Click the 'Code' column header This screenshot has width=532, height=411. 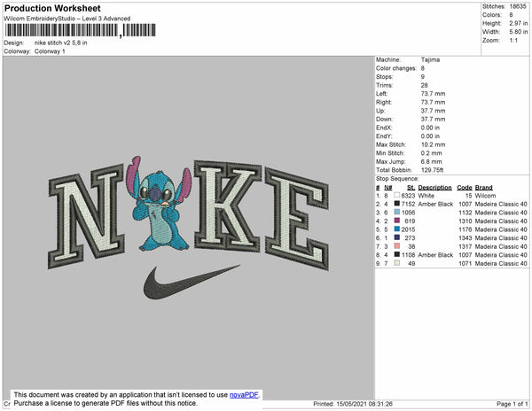pyautogui.click(x=465, y=188)
